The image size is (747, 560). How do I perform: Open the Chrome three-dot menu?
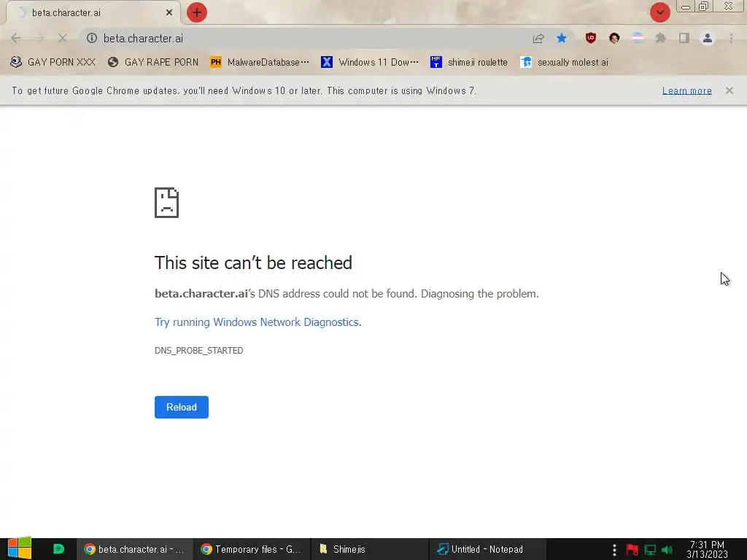pyautogui.click(x=731, y=38)
